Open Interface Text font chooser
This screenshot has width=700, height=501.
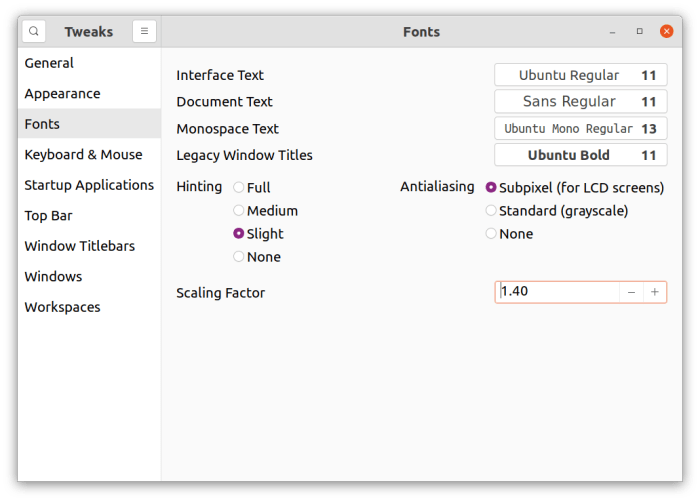(x=580, y=75)
